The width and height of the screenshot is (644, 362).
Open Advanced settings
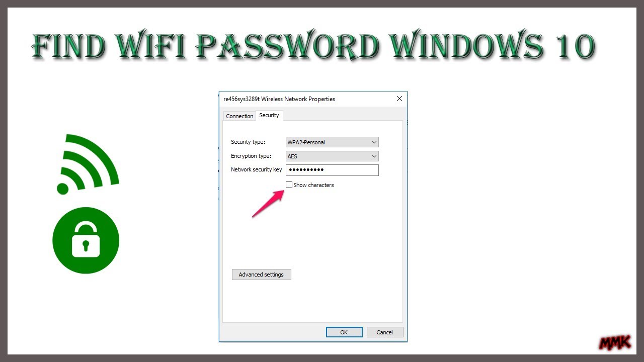pos(262,275)
